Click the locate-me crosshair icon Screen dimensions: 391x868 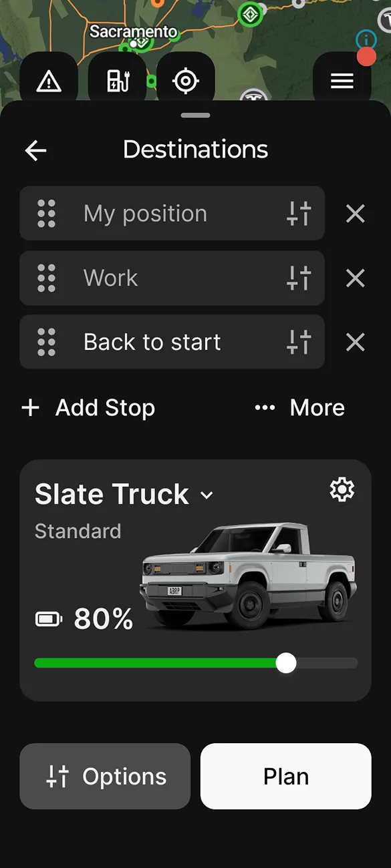pyautogui.click(x=186, y=80)
